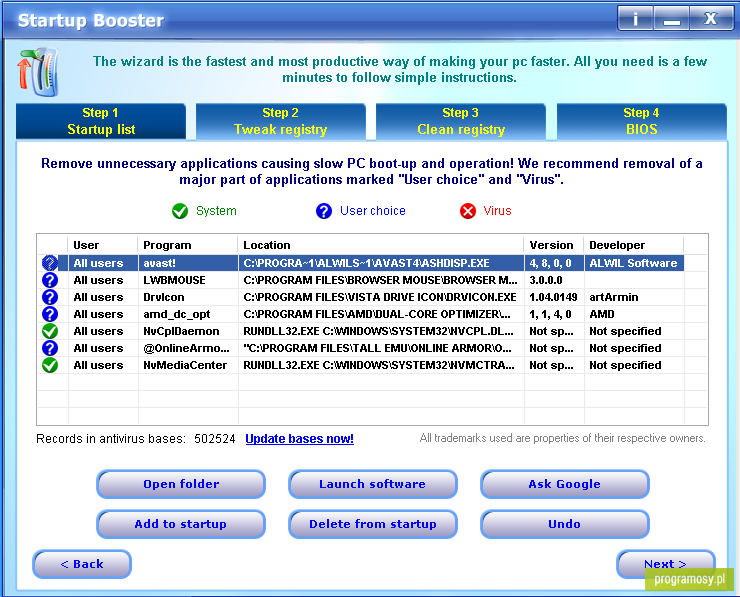
Task: Sort by the User column header
Action: (103, 245)
